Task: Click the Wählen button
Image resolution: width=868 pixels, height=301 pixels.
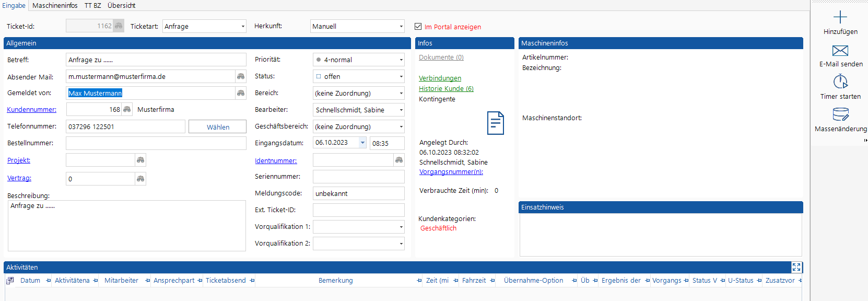Action: [217, 127]
